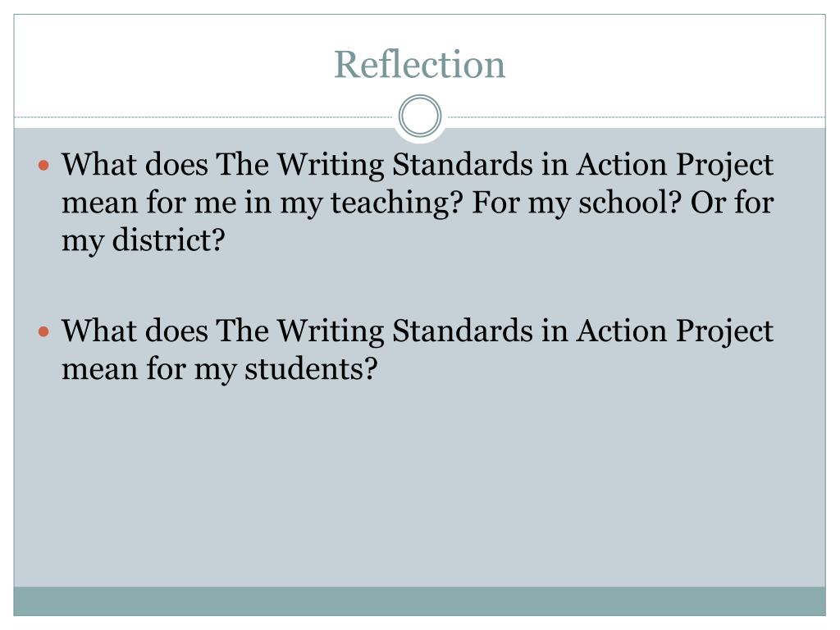
Task: Click 'What does' starting first bullet
Action: 135,164
